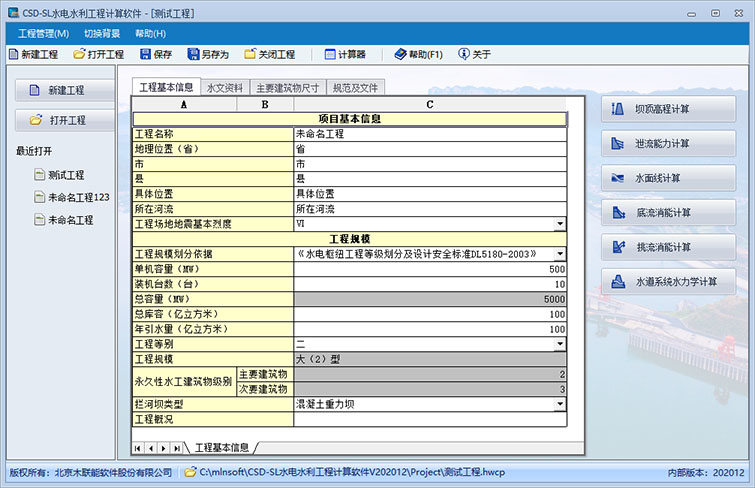Click the 总容量 value 5000

[430, 299]
